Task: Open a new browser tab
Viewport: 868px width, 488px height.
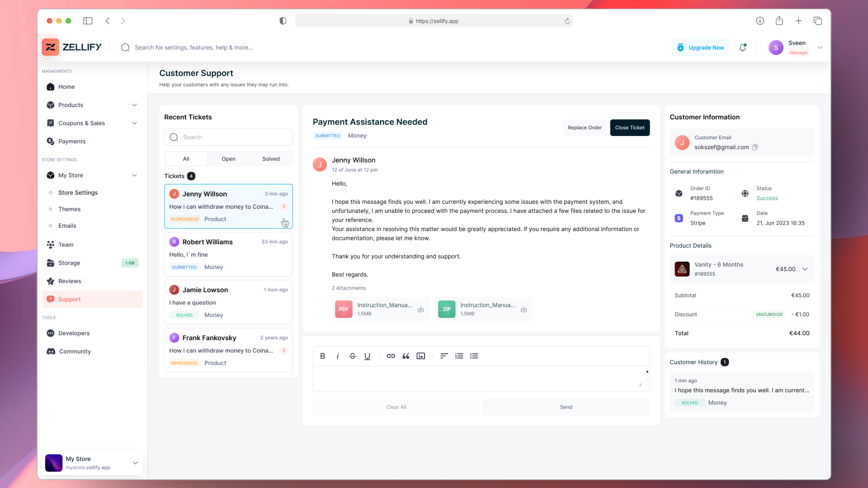Action: [798, 21]
